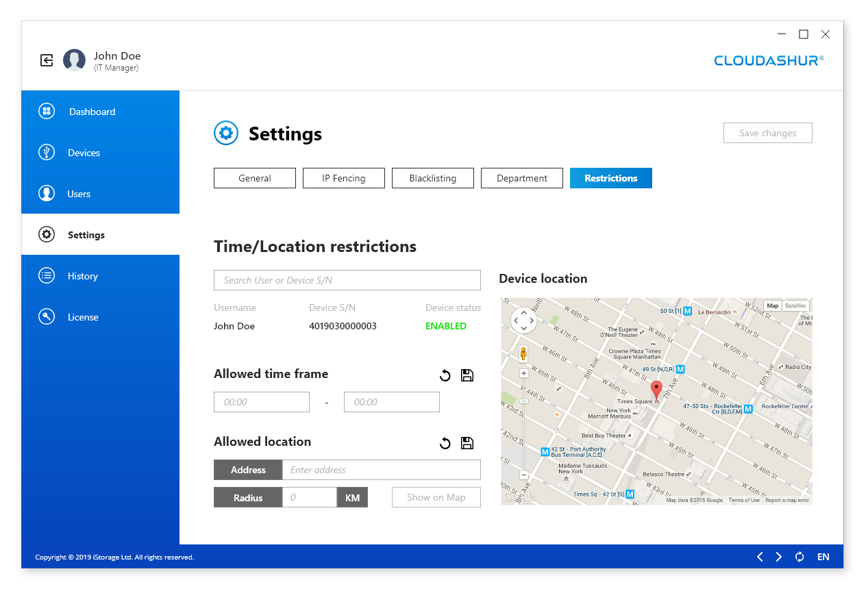Click the Save changes button
The width and height of the screenshot is (868, 591).
[768, 133]
